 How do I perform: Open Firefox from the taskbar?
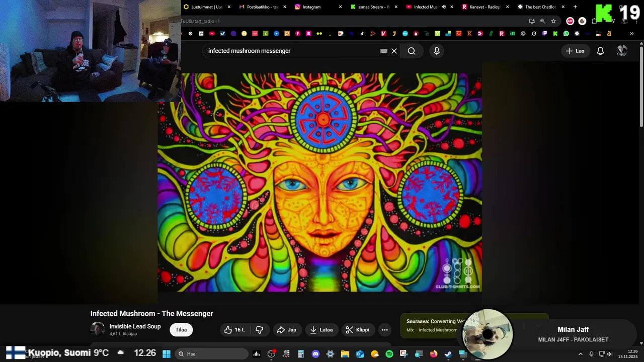(434, 354)
